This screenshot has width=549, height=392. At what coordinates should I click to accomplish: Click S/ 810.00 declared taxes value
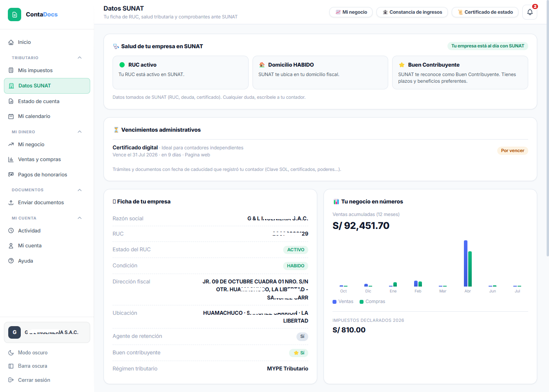[349, 330]
